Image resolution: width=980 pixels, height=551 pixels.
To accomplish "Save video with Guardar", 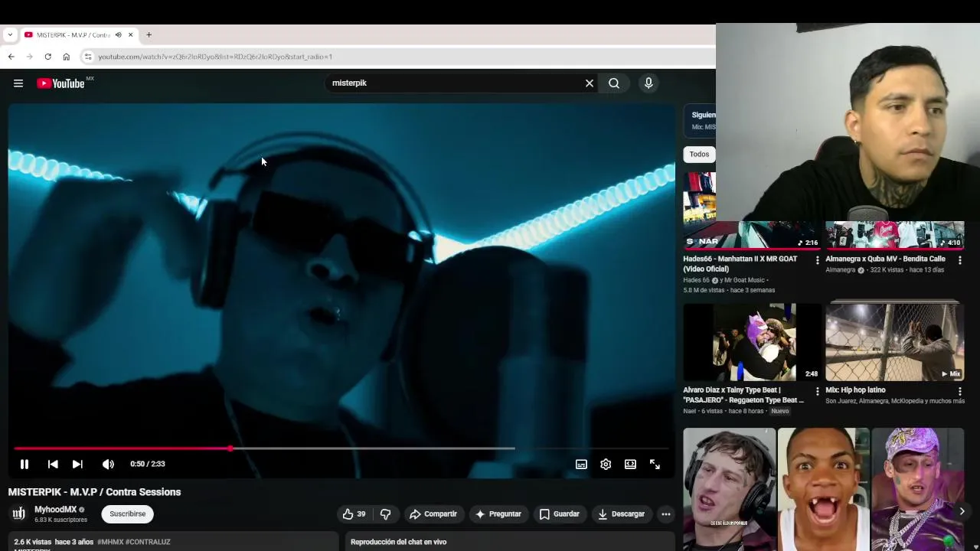I will pos(560,514).
